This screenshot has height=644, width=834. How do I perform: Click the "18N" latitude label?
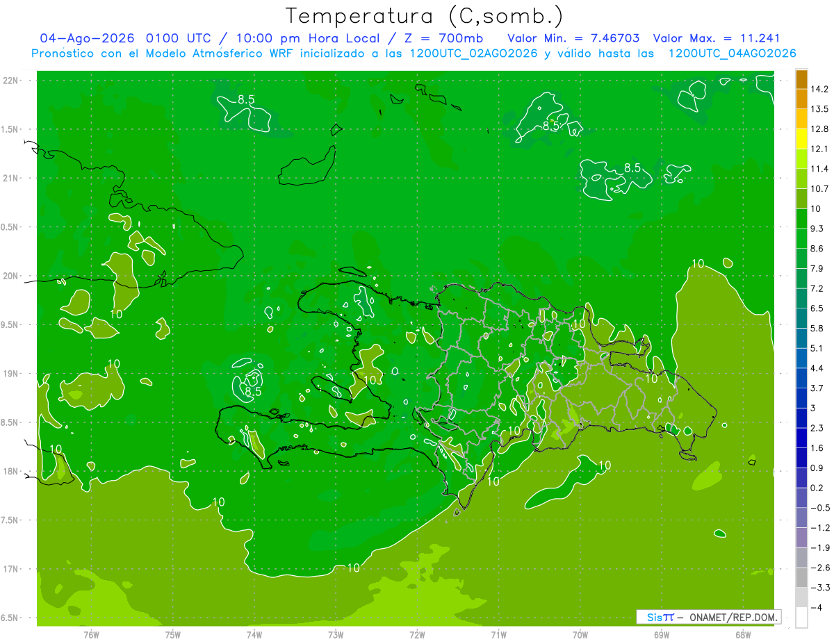10,471
